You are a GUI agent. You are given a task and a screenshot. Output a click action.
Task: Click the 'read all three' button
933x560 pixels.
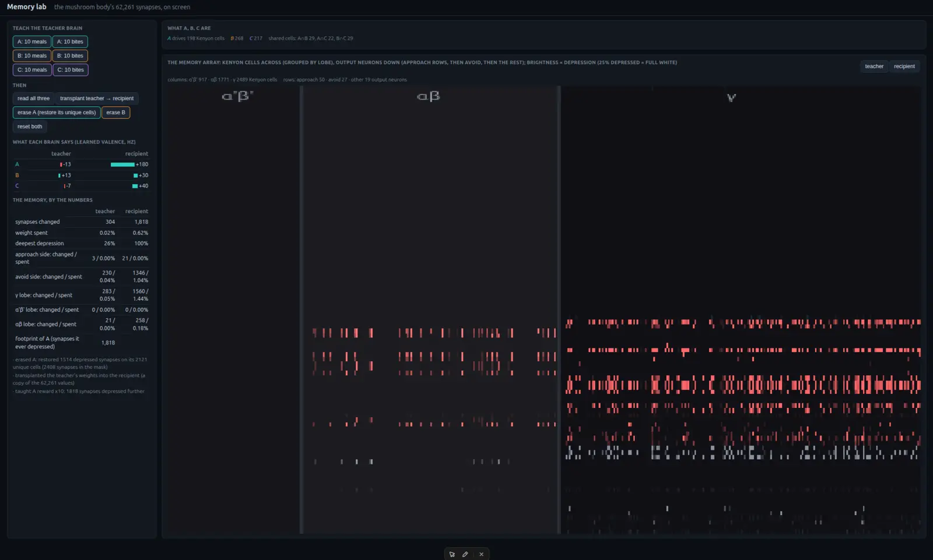click(33, 98)
